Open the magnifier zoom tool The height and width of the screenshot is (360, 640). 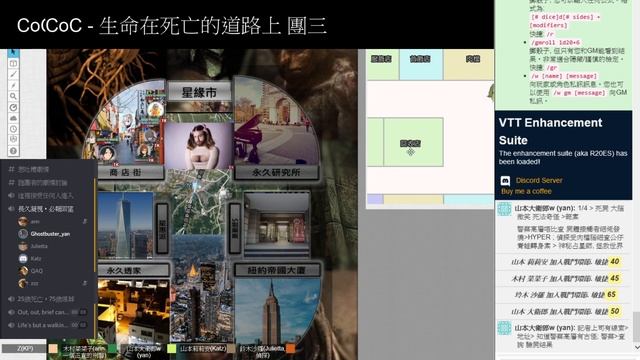point(13,96)
